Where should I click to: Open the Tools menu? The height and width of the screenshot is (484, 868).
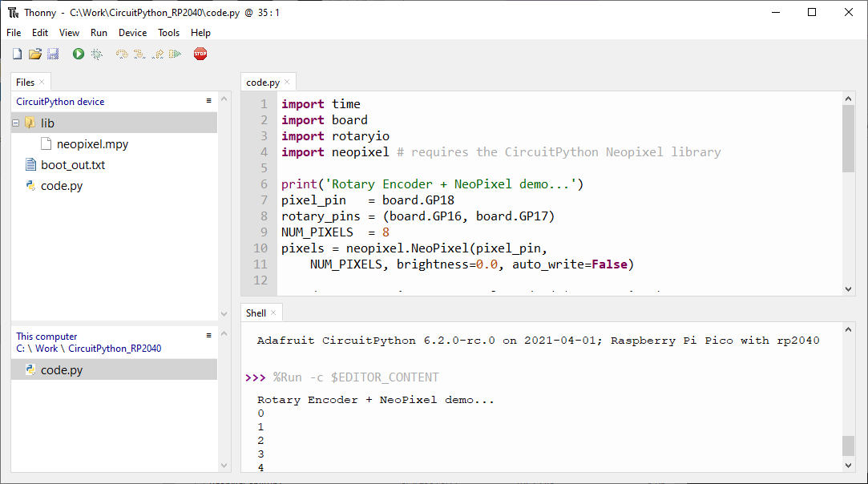point(168,33)
